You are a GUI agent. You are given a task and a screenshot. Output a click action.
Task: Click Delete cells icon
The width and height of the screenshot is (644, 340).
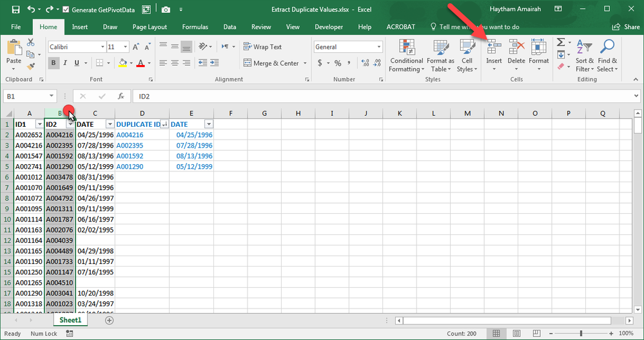pyautogui.click(x=516, y=47)
